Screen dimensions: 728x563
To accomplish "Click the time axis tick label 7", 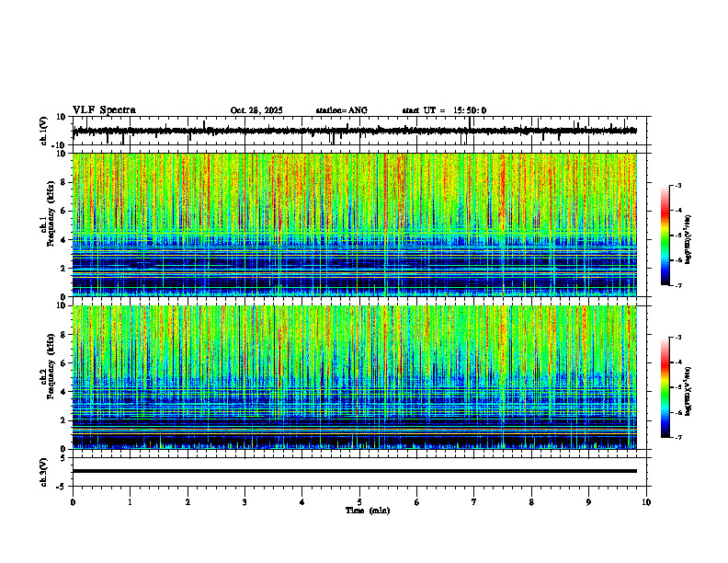I will click(474, 502).
